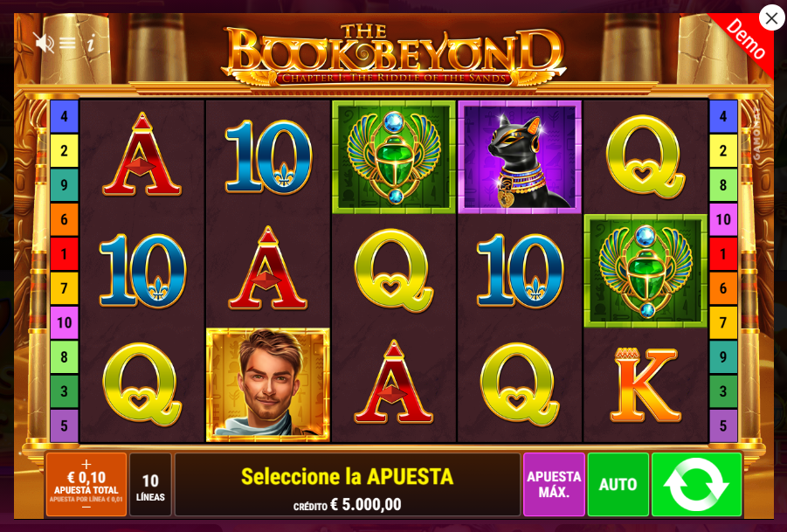Increase total bet with plus sign

[x=86, y=464]
